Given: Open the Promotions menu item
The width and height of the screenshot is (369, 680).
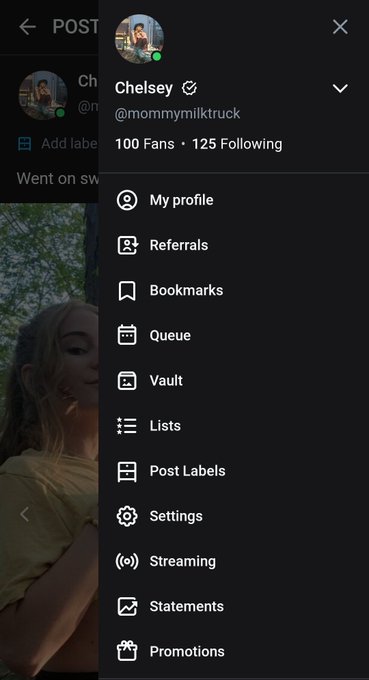Looking at the screenshot, I should (x=234, y=651).
